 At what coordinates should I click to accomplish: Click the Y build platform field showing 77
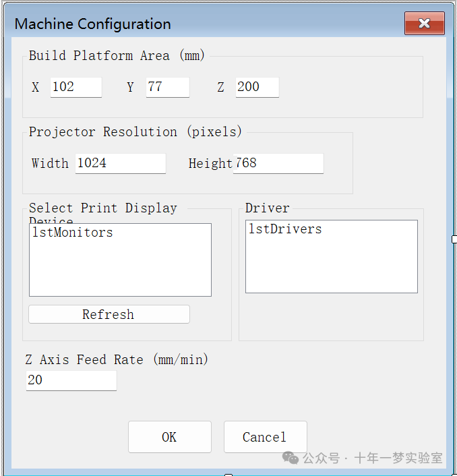[168, 87]
